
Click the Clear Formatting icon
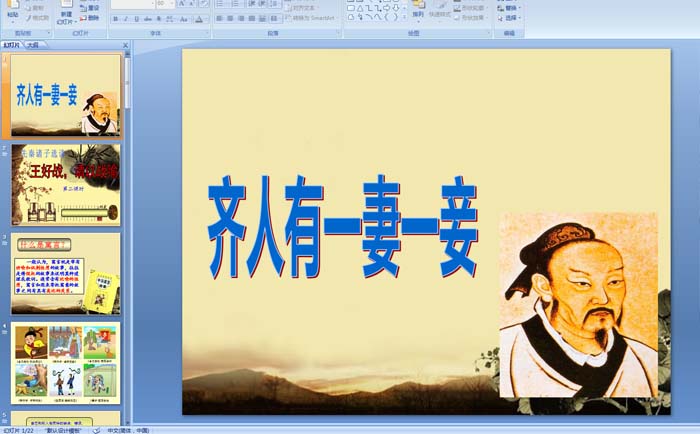pos(204,4)
